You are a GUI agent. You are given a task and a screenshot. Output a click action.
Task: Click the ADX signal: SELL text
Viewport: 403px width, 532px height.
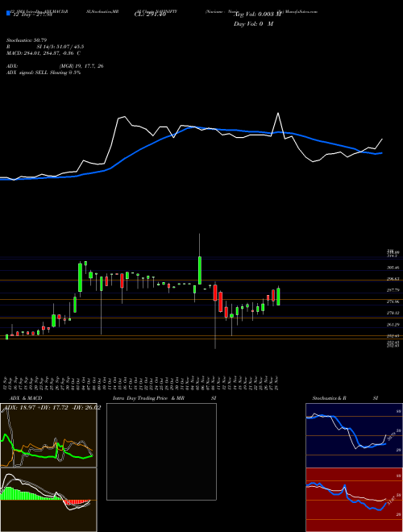tap(44, 73)
